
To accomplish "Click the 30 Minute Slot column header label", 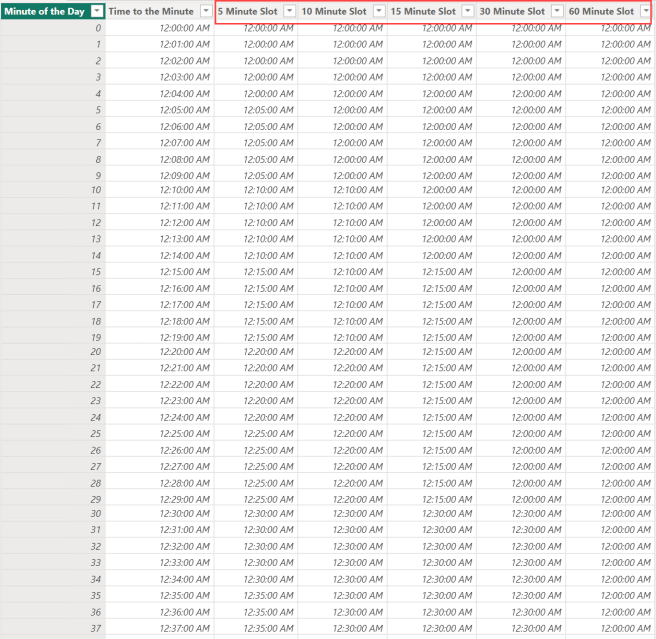I will click(x=513, y=10).
